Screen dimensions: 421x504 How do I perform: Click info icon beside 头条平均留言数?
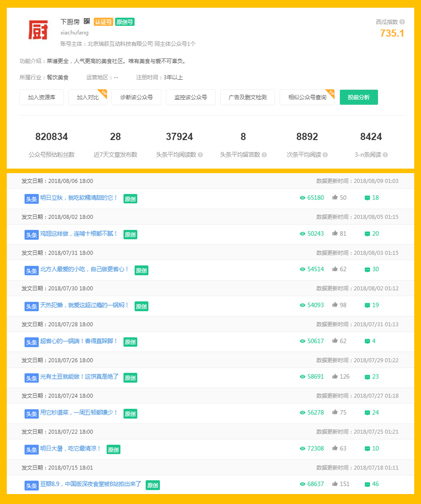click(264, 155)
